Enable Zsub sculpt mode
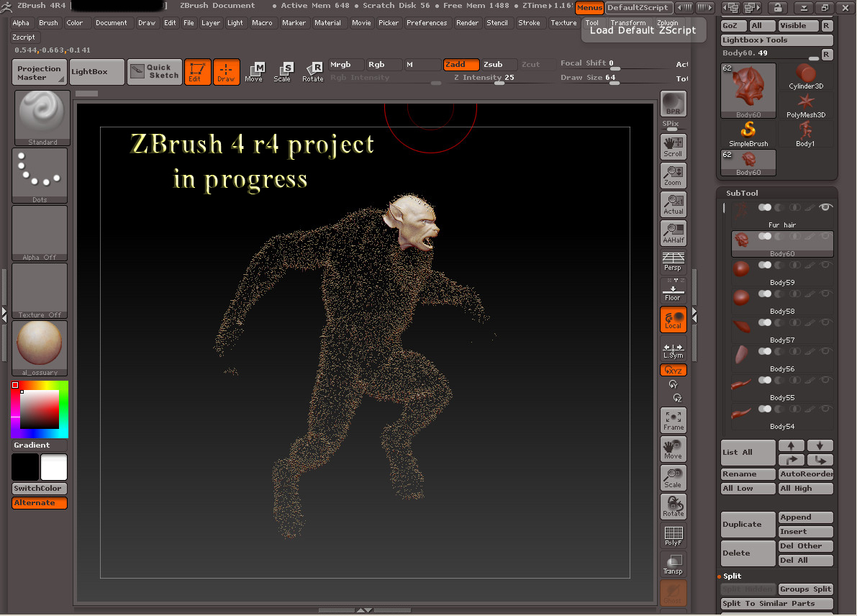Viewport: 857px width, 616px height. tap(499, 65)
